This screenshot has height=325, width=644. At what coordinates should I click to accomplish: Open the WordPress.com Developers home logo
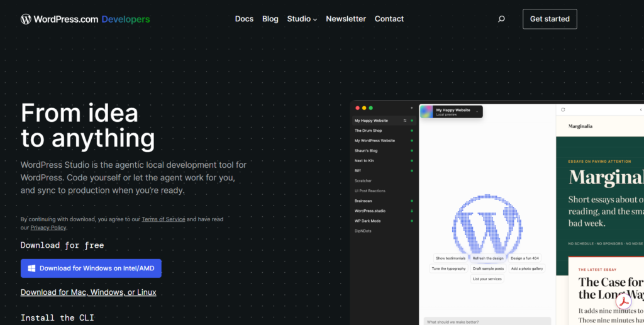85,19
